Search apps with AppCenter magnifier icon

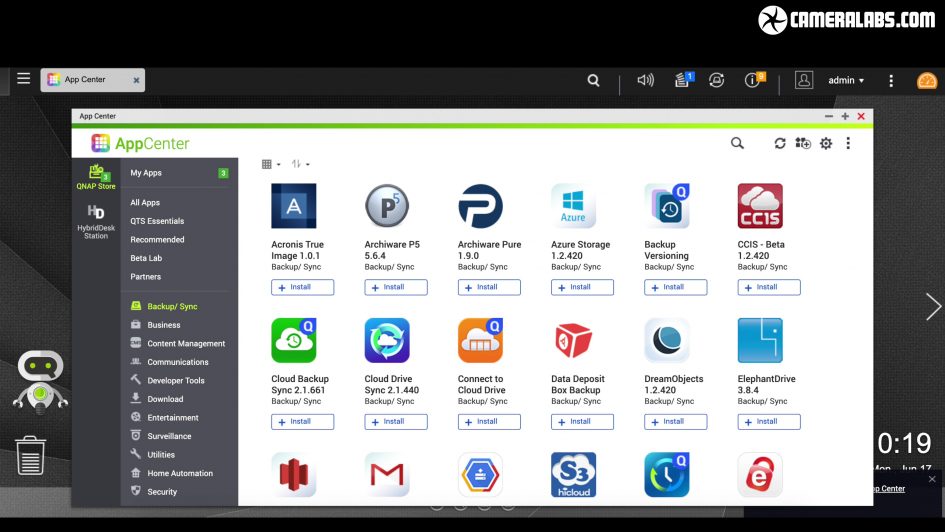coord(737,143)
